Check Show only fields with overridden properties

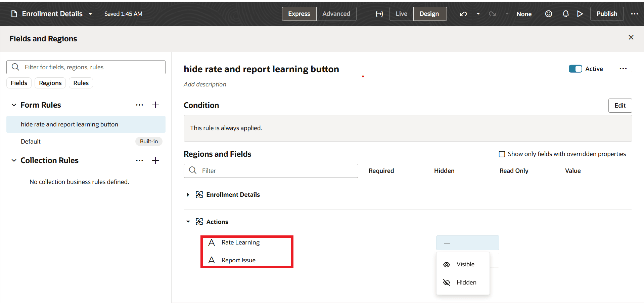click(x=502, y=154)
